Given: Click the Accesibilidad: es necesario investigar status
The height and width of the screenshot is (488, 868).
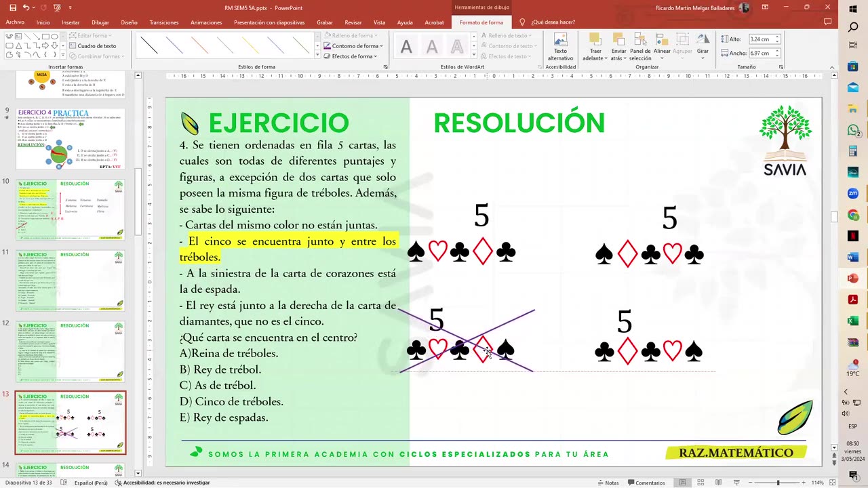Looking at the screenshot, I should 162,483.
